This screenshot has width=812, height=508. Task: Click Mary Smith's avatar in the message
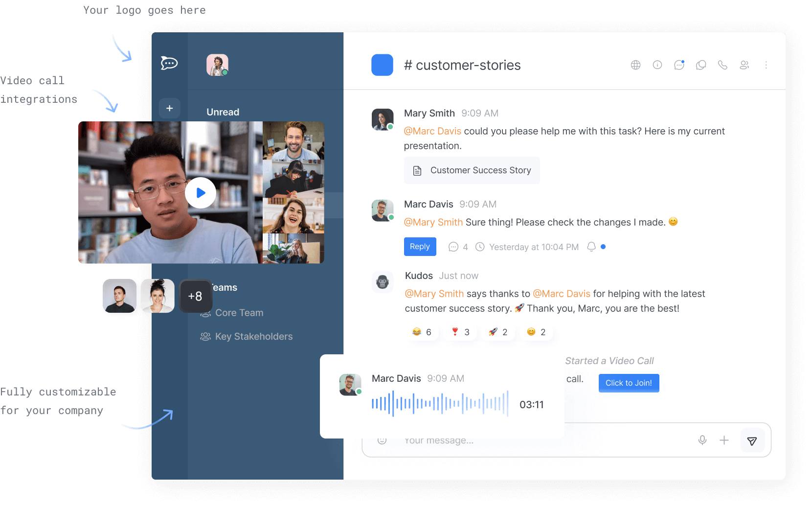383,119
